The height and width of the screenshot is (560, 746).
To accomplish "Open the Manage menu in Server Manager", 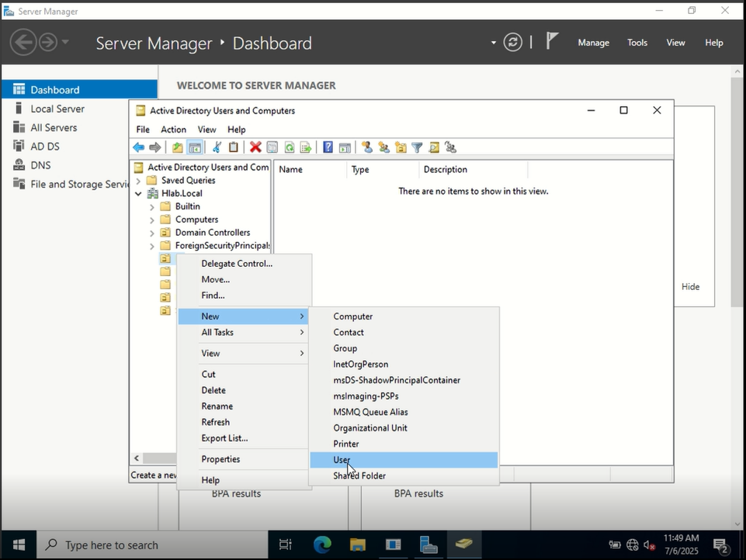I will click(593, 43).
